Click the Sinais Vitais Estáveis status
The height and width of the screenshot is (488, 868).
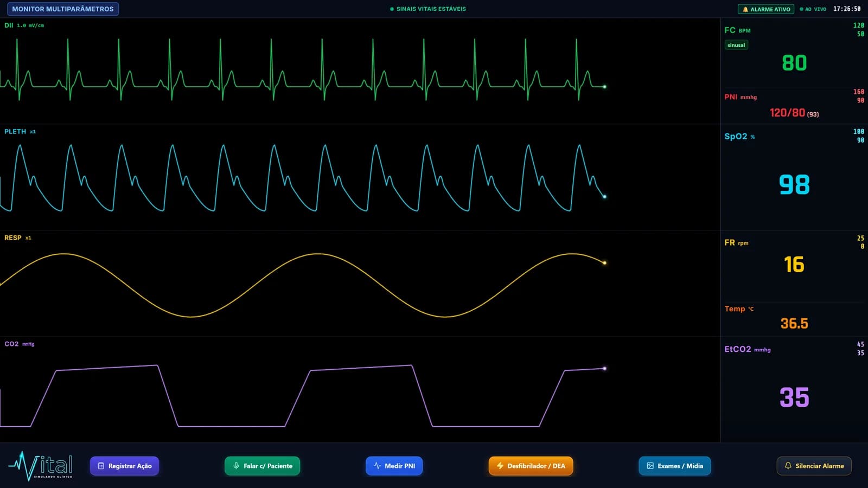pyautogui.click(x=428, y=9)
